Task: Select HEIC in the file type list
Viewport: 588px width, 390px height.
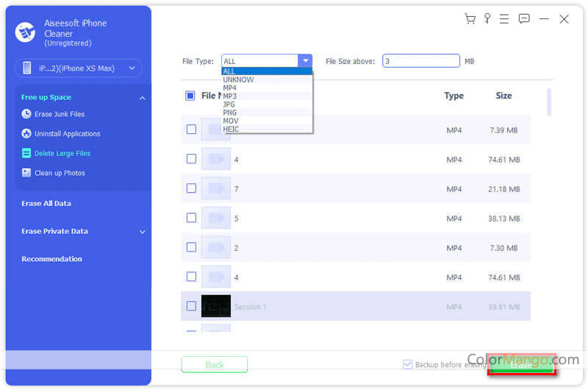Action: [231, 129]
